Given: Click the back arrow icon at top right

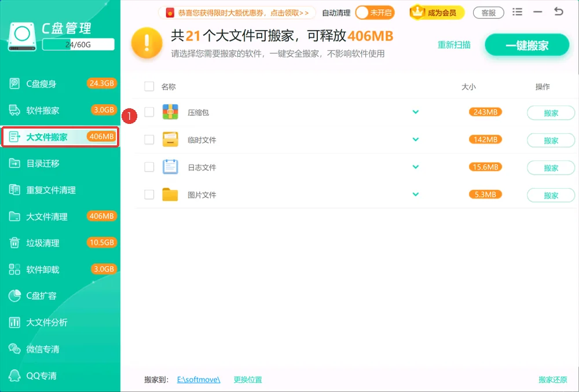Looking at the screenshot, I should tap(559, 12).
